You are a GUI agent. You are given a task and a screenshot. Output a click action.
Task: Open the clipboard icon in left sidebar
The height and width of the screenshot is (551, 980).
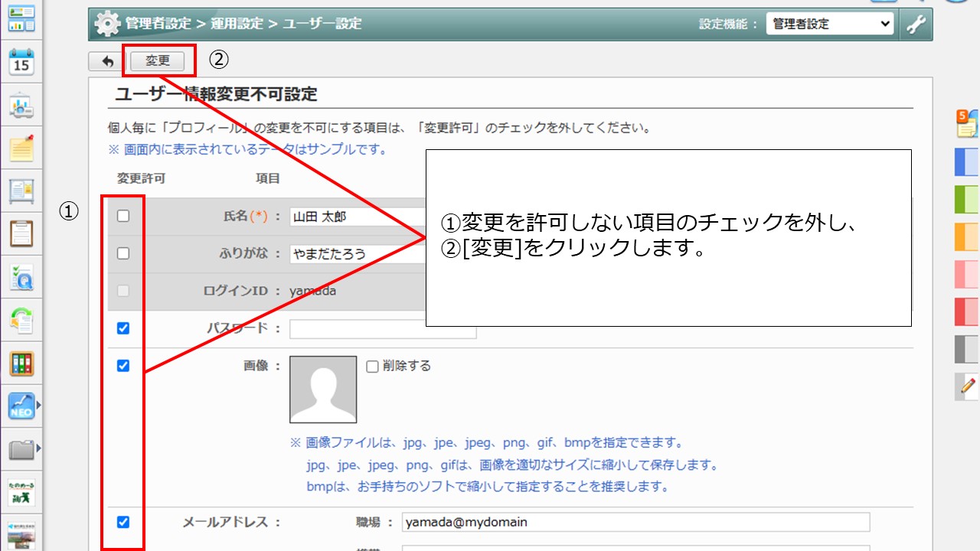21,233
